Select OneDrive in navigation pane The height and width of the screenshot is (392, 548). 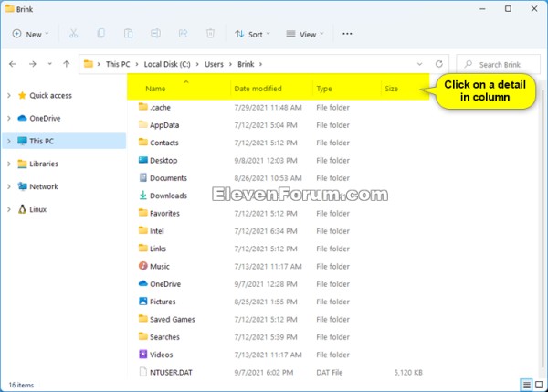[45, 118]
